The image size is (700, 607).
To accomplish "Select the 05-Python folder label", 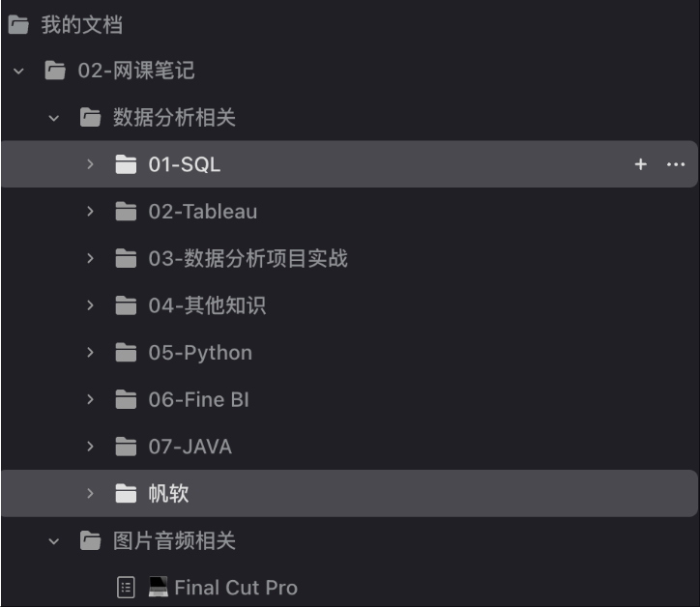I will click(200, 353).
